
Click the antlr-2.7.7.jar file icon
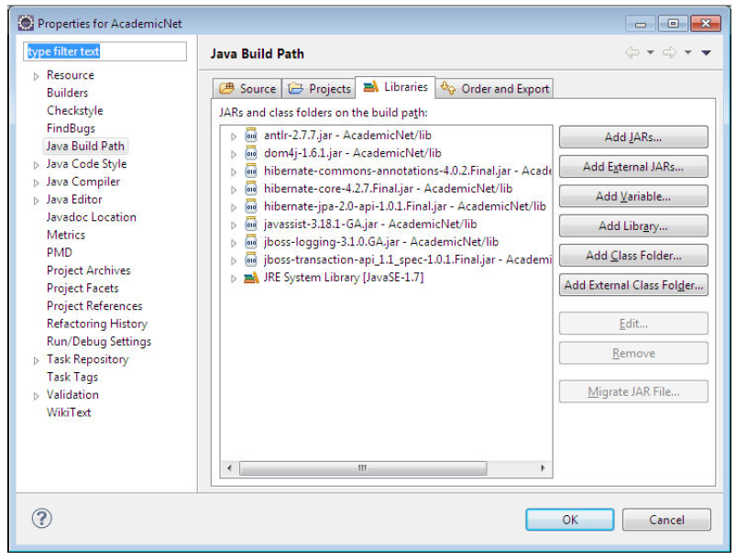[x=251, y=136]
